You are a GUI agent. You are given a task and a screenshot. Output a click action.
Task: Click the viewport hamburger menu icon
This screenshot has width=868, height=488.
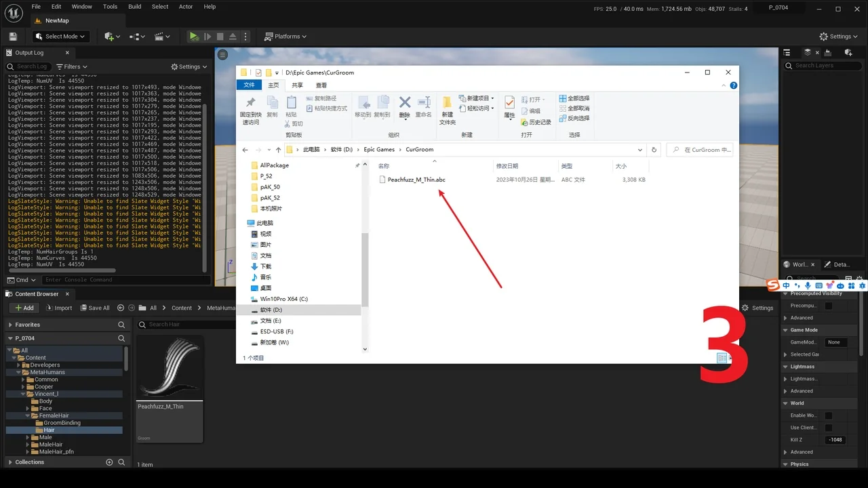point(222,55)
